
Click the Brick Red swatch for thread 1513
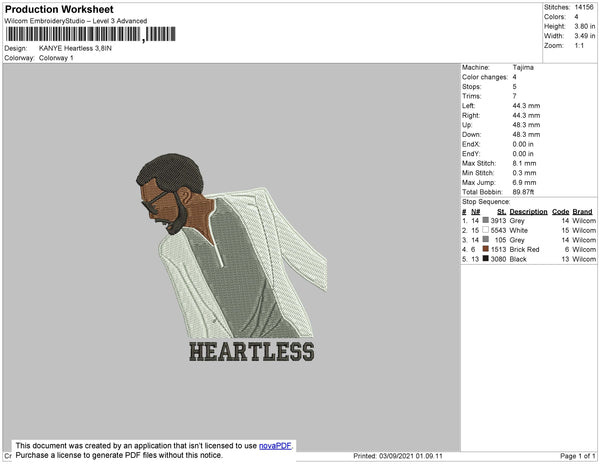coord(486,249)
